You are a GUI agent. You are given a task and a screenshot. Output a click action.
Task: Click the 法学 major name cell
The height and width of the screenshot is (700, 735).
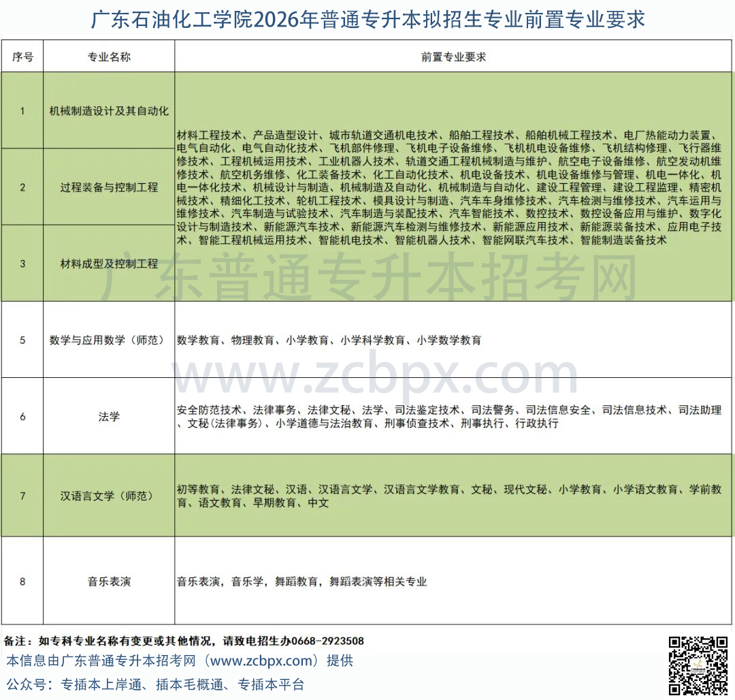(109, 416)
